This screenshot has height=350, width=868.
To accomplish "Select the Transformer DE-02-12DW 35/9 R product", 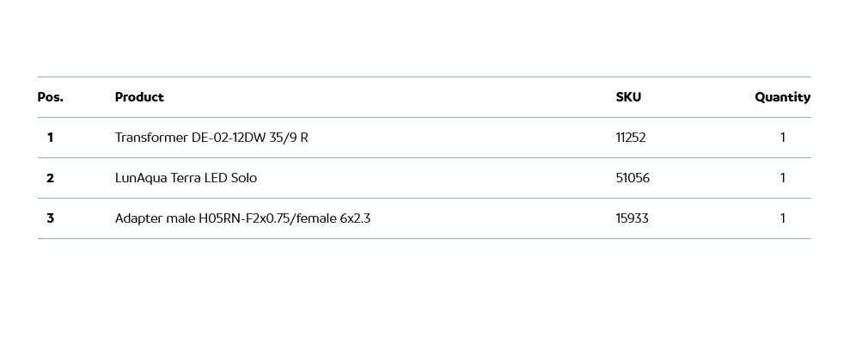I will pos(211,138).
